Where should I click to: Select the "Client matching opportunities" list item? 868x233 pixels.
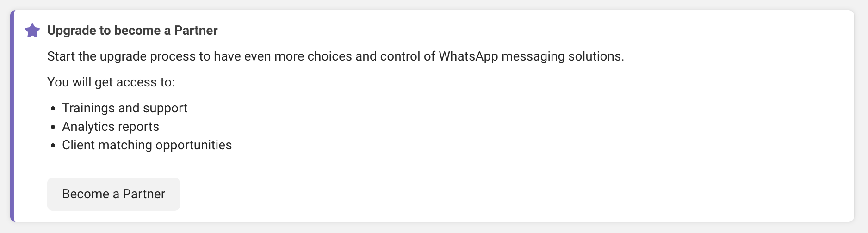coord(147,145)
